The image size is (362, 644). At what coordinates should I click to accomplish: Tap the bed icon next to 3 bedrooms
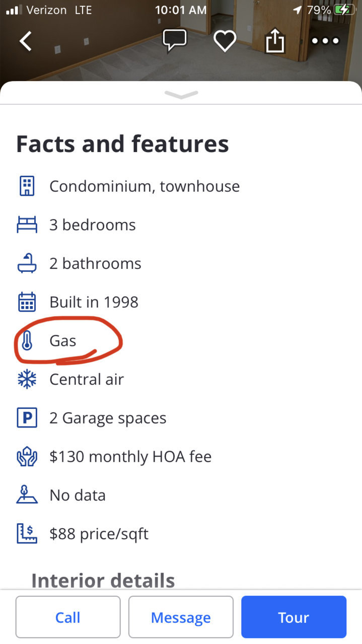pyautogui.click(x=27, y=225)
